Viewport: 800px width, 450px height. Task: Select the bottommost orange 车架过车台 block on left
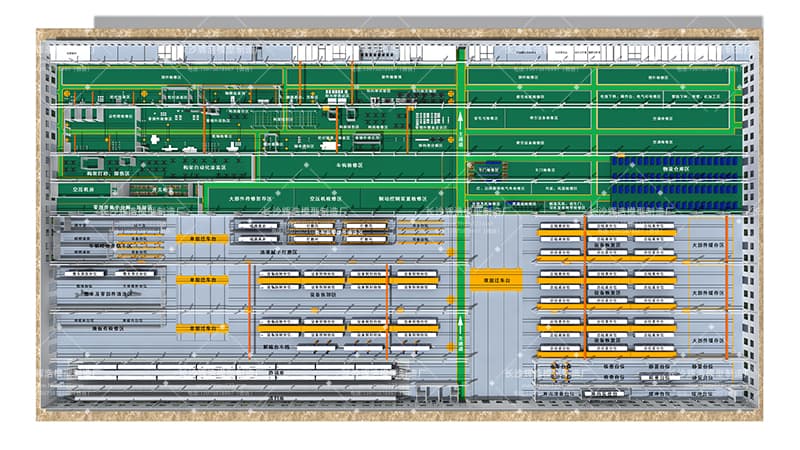pos(202,328)
